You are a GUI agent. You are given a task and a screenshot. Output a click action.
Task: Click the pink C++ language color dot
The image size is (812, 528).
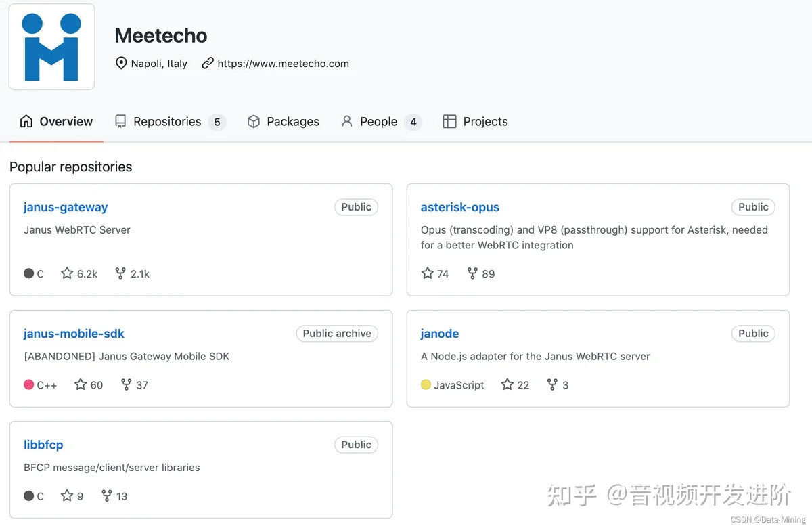click(x=29, y=384)
